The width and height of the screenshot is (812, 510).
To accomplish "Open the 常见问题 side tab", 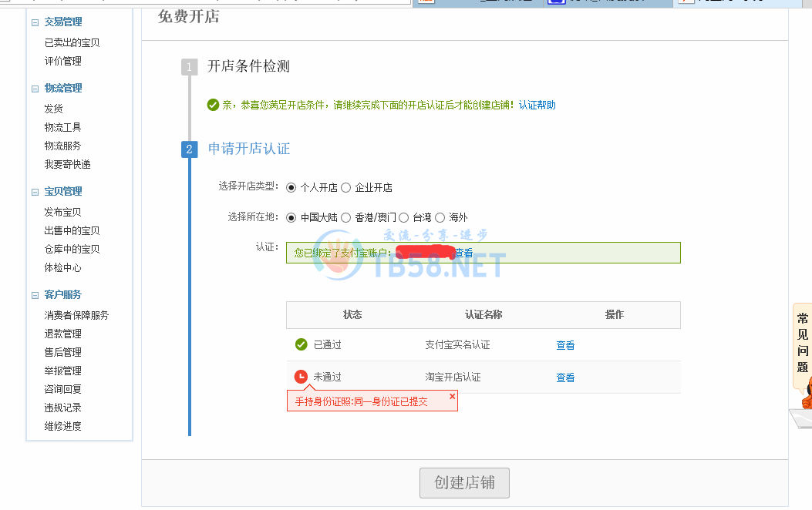I will click(x=802, y=343).
